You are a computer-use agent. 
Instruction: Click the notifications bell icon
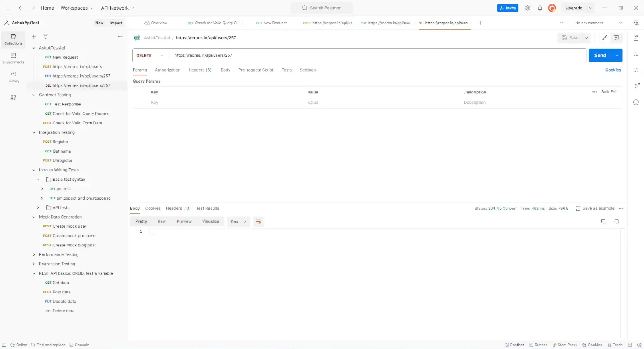tap(540, 8)
